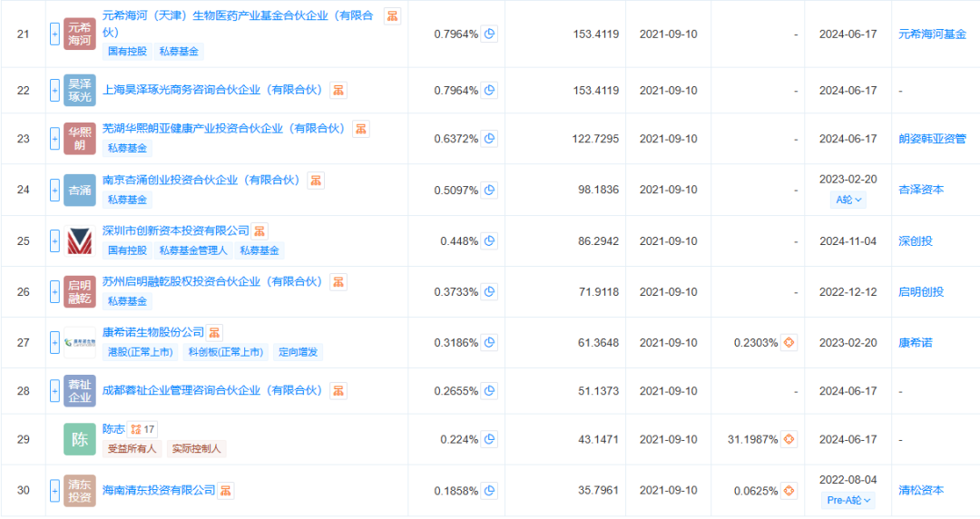Open 芜湖华熙朗亚健康产业投资 link
This screenshot has height=519, width=980.
coord(224,128)
